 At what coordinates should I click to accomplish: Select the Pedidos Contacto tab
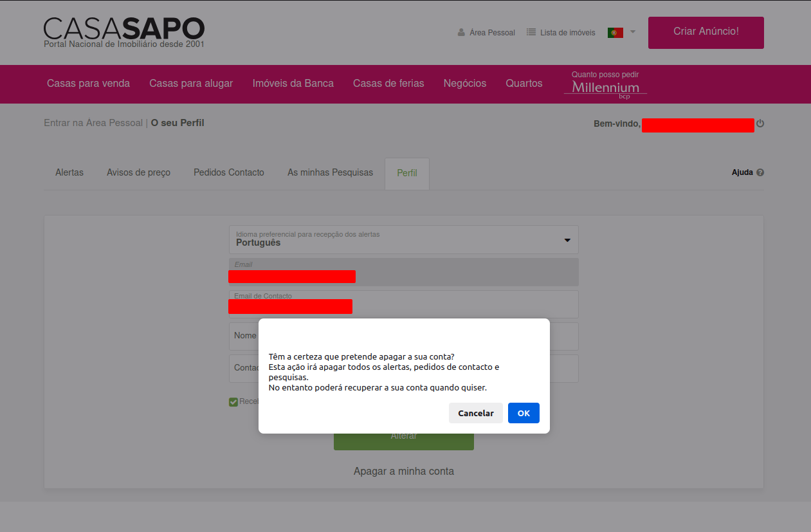(x=229, y=172)
